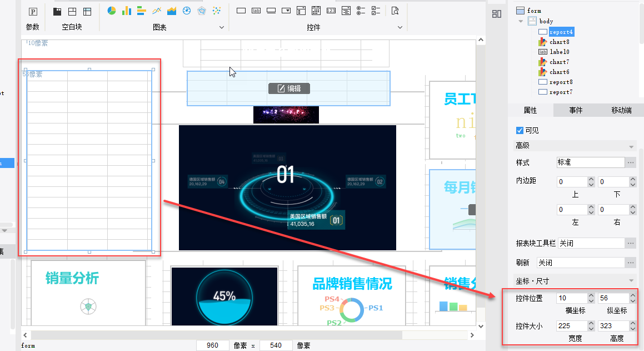Choose the date calendar widget icon
The image size is (644, 351).
click(x=316, y=11)
